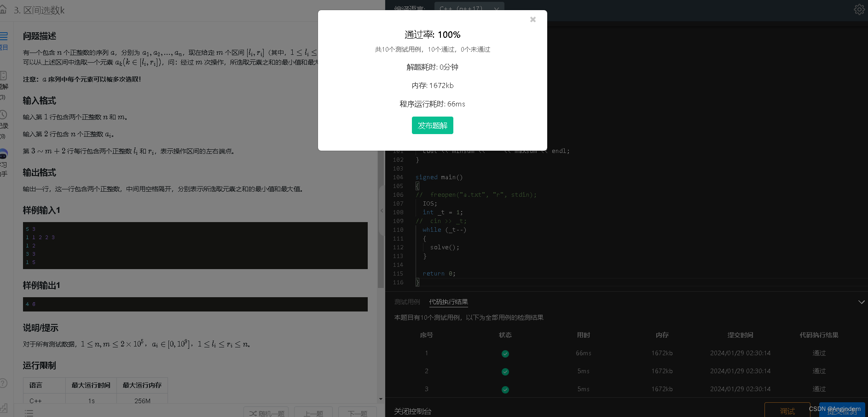Image resolution: width=868 pixels, height=417 pixels.
Task: Click the help question-mark icon in sidebar
Action: coord(3,383)
